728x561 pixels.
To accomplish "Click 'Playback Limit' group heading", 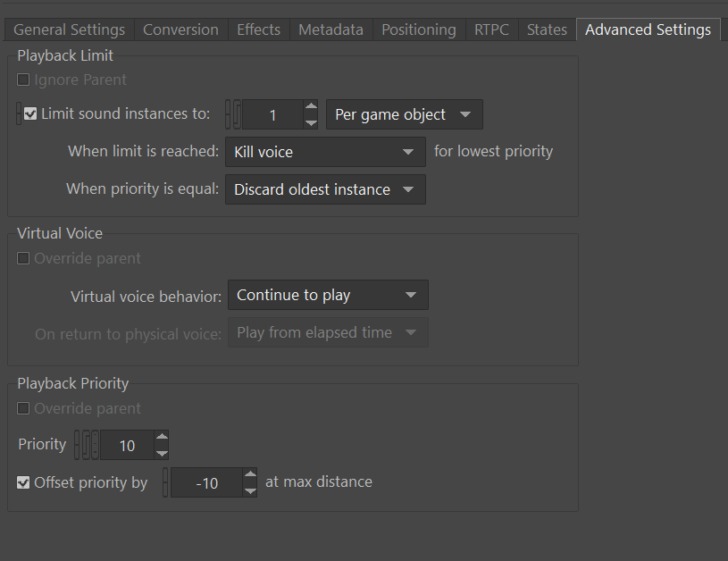I will click(65, 55).
